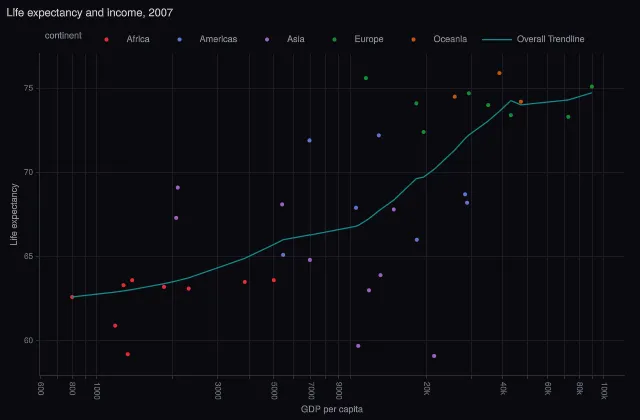Image resolution: width=640 pixels, height=420 pixels.
Task: Hide the Europe series via legend
Action: click(x=358, y=39)
